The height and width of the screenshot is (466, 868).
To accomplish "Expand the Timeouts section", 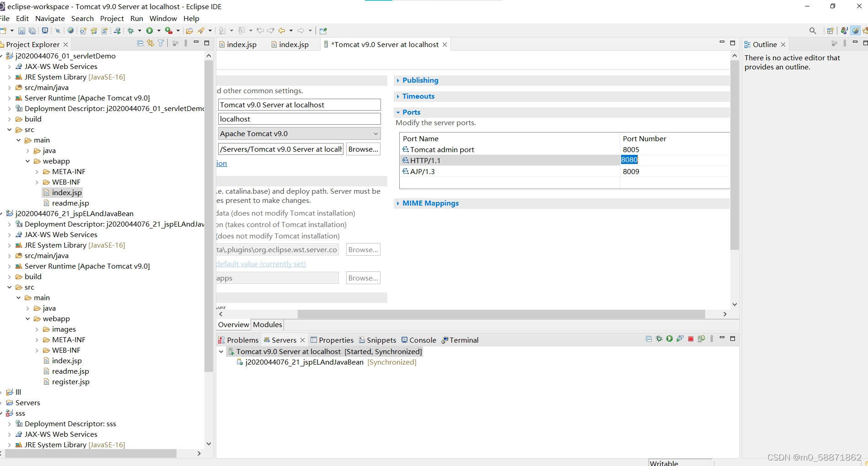I will 398,96.
